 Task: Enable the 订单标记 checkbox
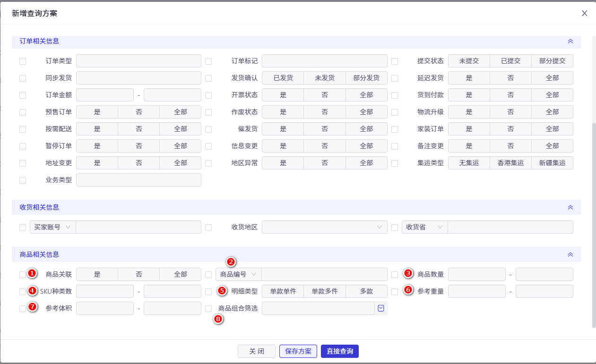[x=208, y=61]
